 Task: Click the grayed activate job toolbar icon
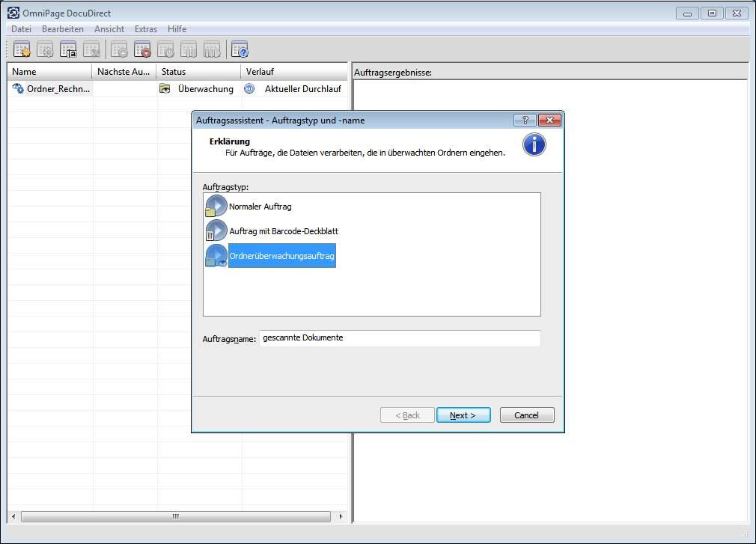click(x=119, y=49)
